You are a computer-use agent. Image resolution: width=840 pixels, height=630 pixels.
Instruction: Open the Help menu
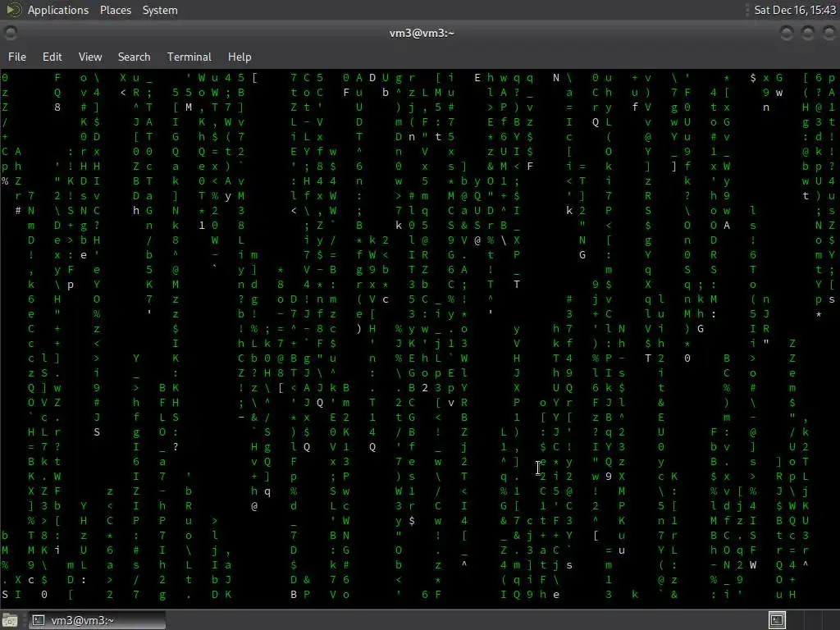(240, 57)
